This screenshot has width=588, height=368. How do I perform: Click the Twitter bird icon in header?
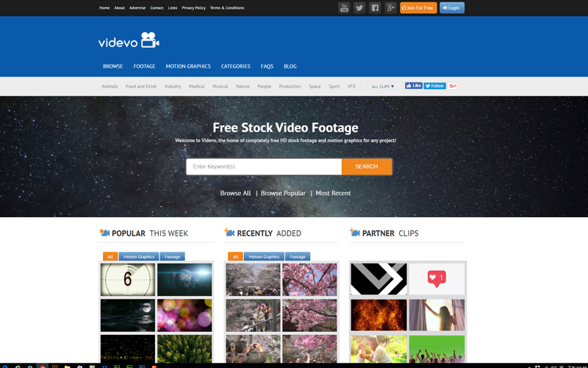[359, 8]
